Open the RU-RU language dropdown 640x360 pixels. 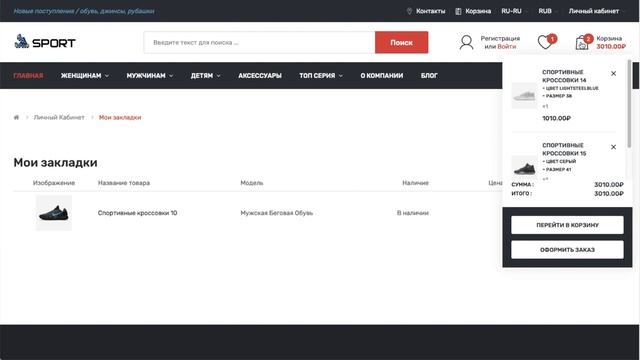[513, 11]
